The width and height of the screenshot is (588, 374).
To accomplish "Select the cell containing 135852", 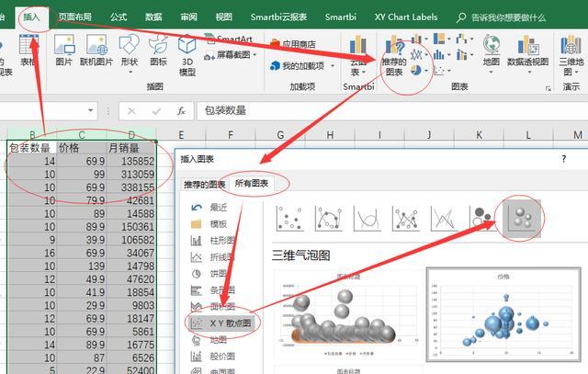I will click(x=131, y=161).
